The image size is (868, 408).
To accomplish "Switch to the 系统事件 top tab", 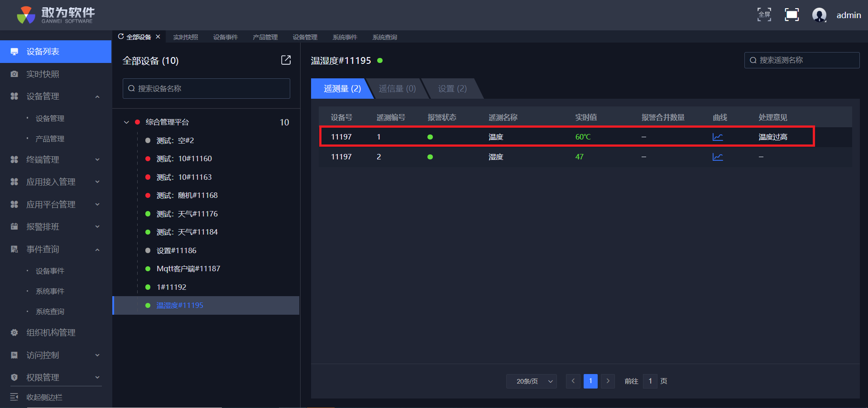I will tap(345, 37).
